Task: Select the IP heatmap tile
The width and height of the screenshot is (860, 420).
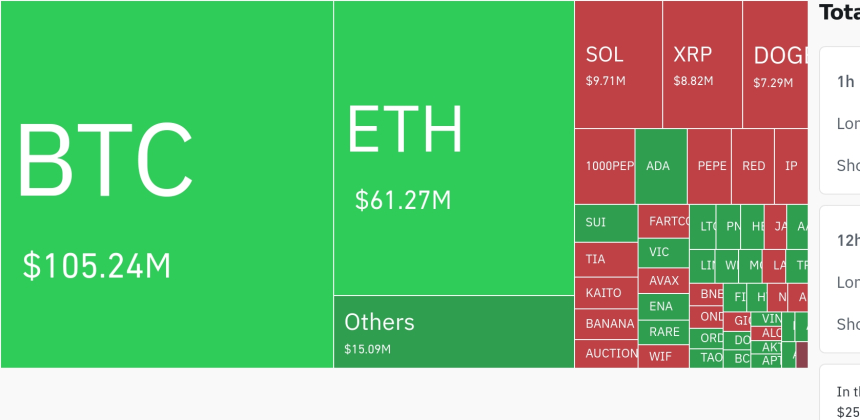Action: [791, 166]
